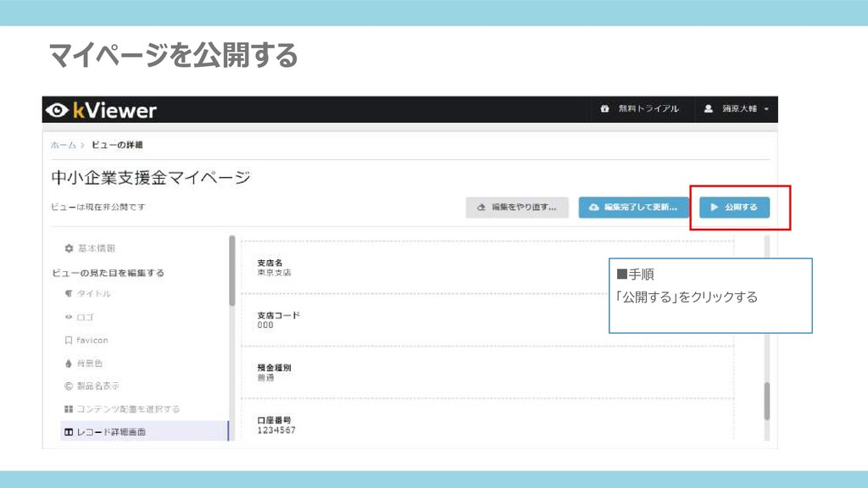Select 製品名表示 in the sidebar

click(98, 386)
